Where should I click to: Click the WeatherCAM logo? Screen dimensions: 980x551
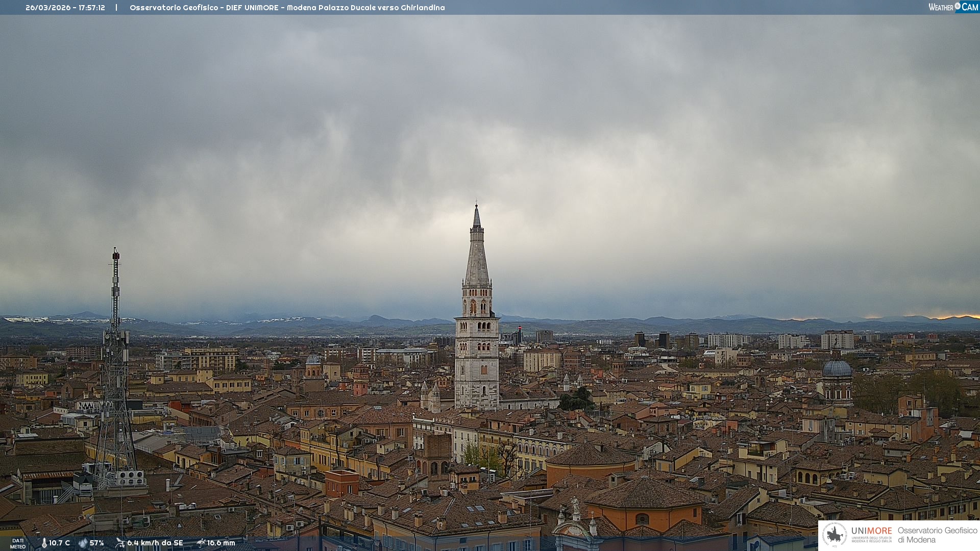(953, 7)
